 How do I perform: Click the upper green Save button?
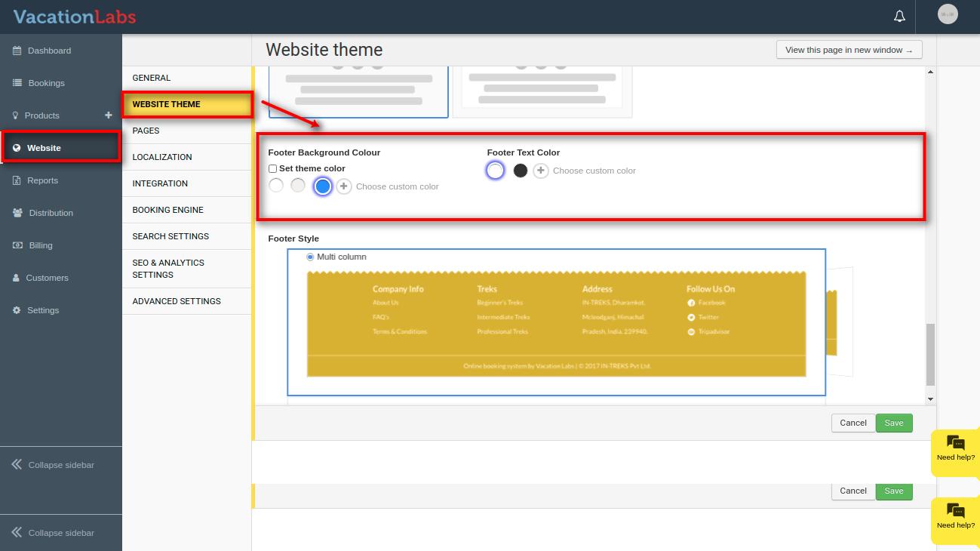tap(894, 423)
